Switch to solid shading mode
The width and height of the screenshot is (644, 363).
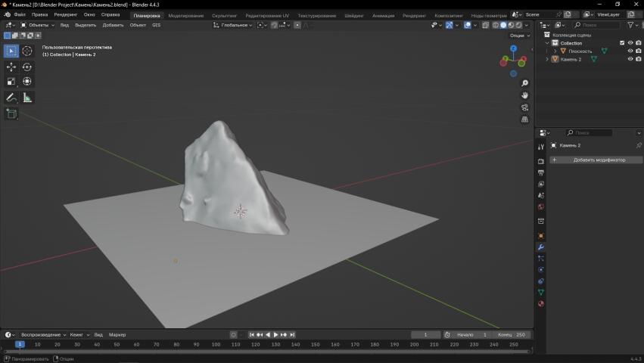503,25
